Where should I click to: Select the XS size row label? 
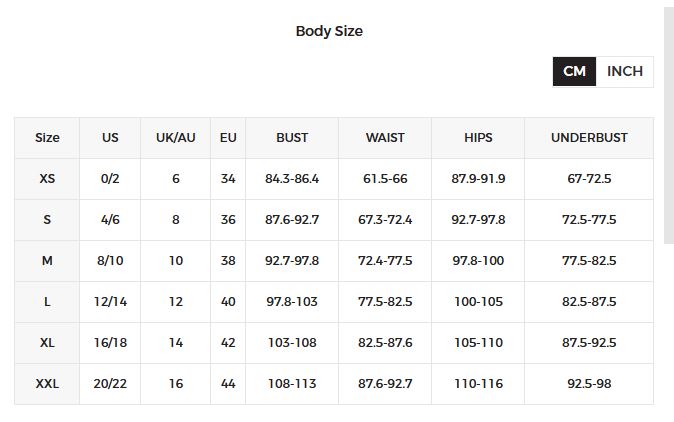(47, 179)
